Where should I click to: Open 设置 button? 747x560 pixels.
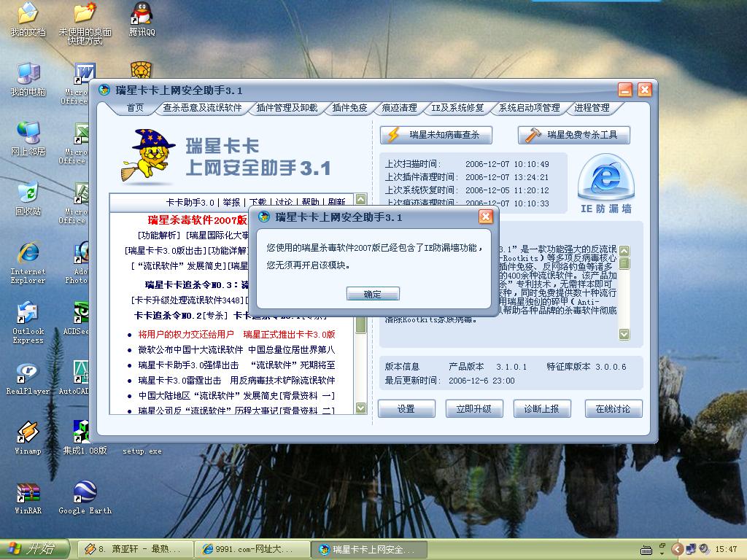pyautogui.click(x=406, y=408)
